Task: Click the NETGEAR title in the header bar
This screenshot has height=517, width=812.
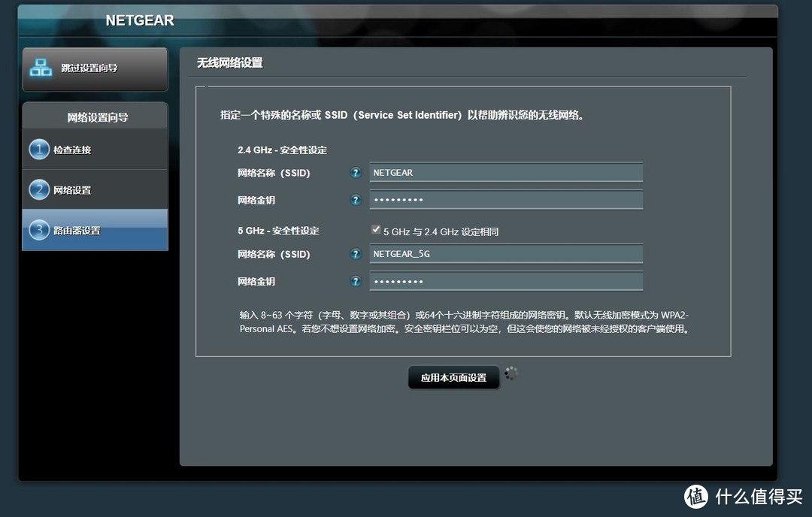Action: coord(139,20)
